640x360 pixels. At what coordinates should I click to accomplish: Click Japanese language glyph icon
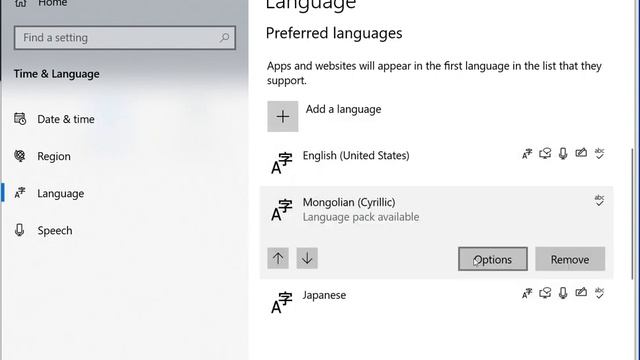coord(282,302)
